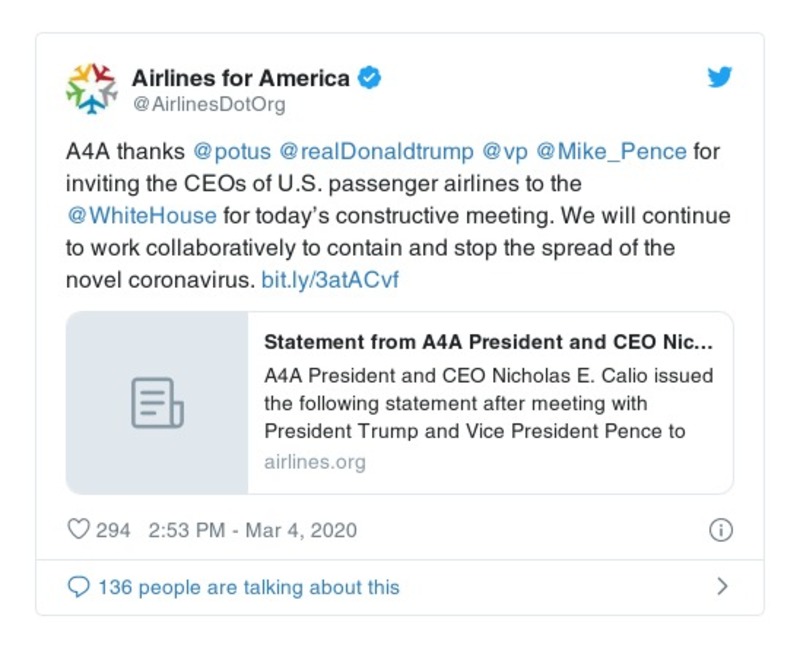Image resolution: width=800 pixels, height=654 pixels.
Task: Open the Statement from A4A President headline
Action: click(488, 342)
